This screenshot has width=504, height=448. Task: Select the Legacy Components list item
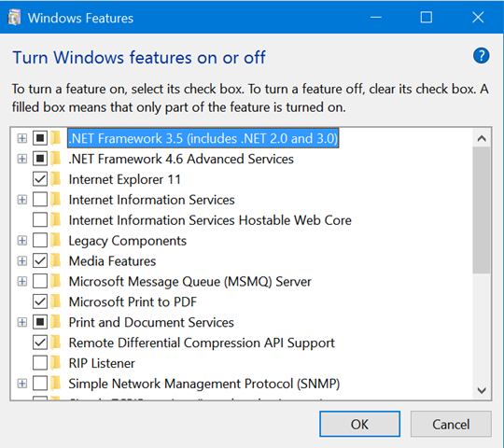127,241
